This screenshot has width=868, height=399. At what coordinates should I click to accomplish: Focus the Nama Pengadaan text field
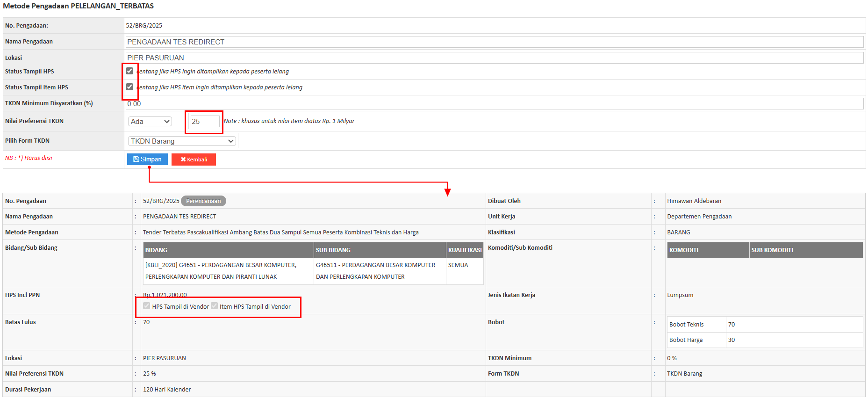pyautogui.click(x=494, y=42)
